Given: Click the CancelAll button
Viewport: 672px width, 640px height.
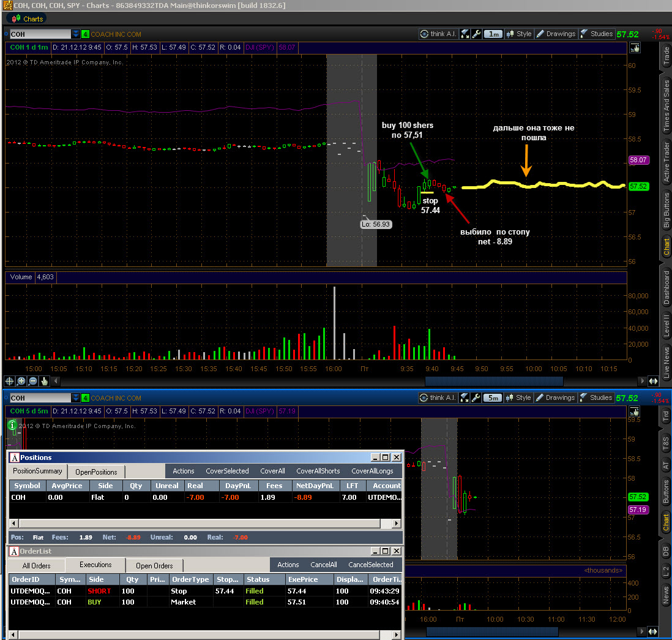Looking at the screenshot, I should point(324,565).
